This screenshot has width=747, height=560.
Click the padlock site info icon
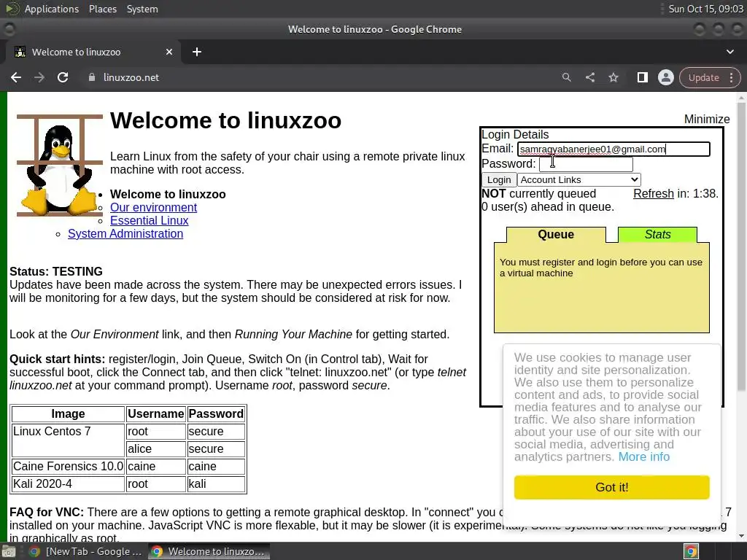[x=92, y=77]
